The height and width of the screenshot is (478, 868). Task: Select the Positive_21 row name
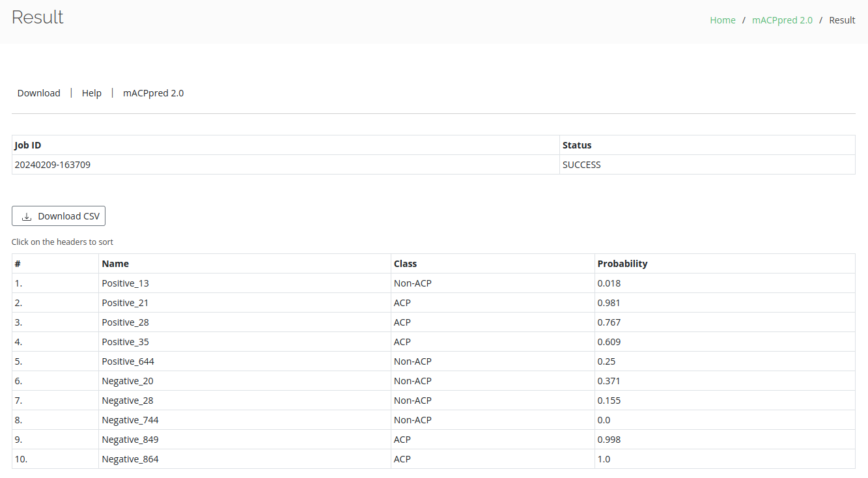point(125,303)
